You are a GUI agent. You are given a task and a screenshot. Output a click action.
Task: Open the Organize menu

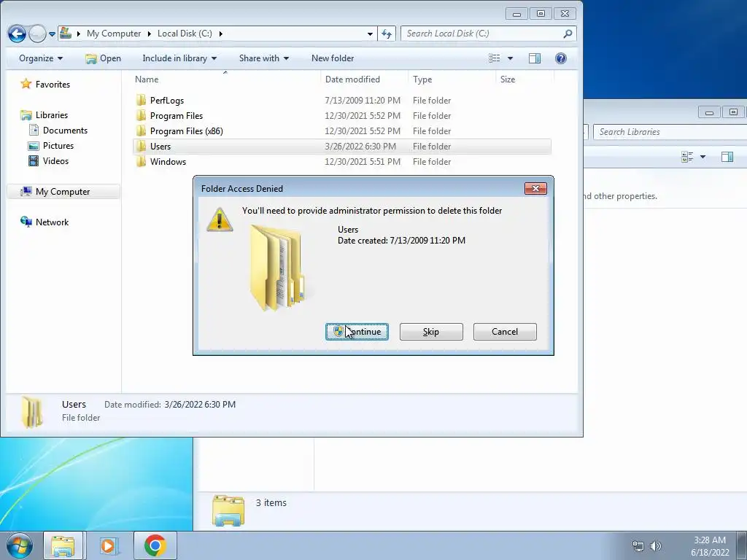click(x=41, y=58)
